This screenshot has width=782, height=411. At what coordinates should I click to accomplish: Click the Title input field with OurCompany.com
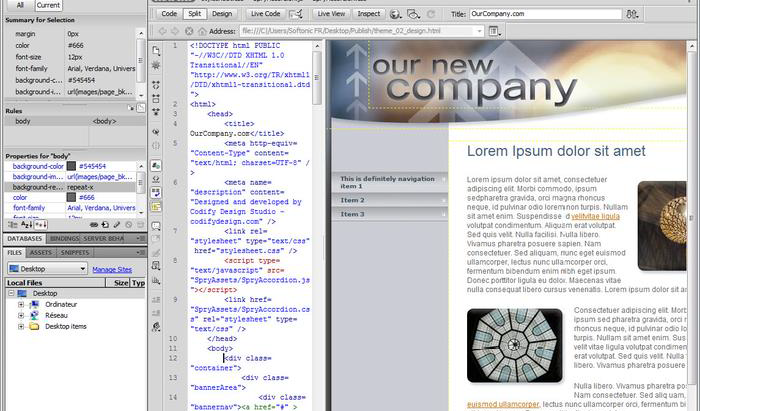pos(546,14)
